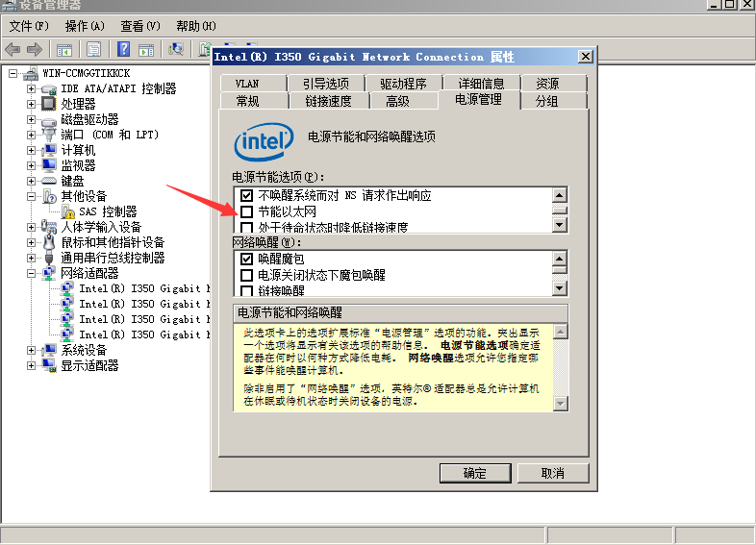Image resolution: width=756 pixels, height=545 pixels.
Task: Click up arrow of 网络唤醒 list scrollbar
Action: [559, 259]
